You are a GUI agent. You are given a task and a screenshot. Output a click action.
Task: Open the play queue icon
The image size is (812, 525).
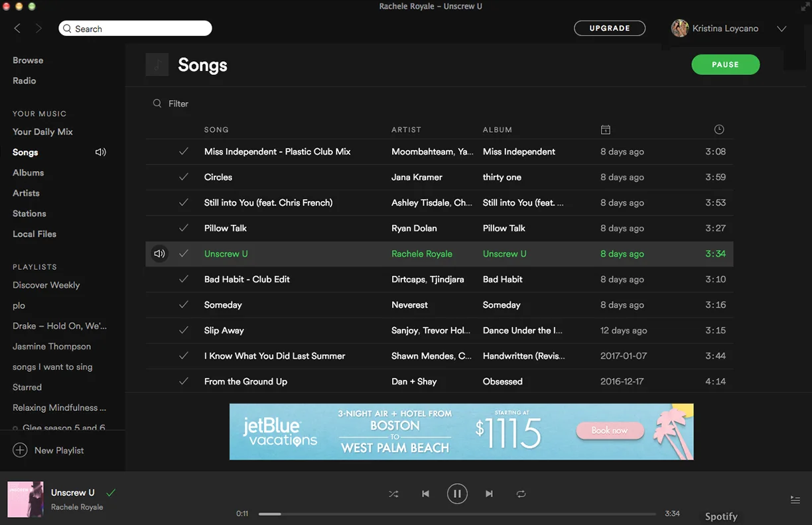(795, 500)
